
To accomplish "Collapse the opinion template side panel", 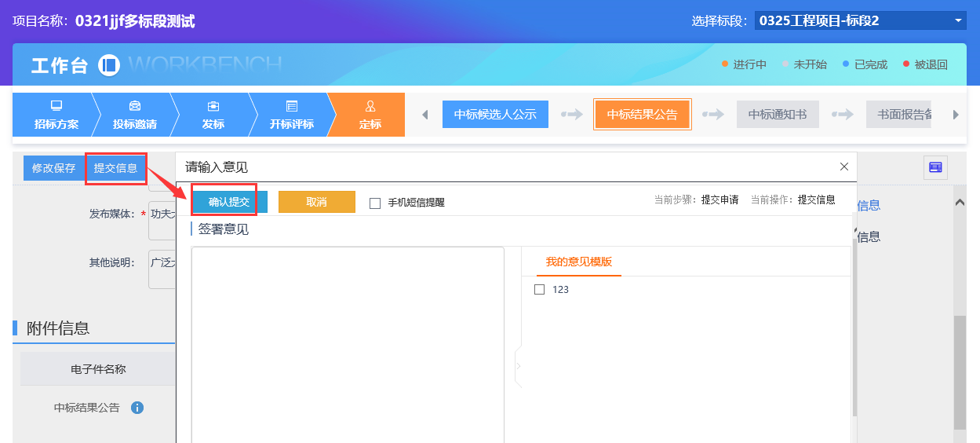I will [x=518, y=366].
